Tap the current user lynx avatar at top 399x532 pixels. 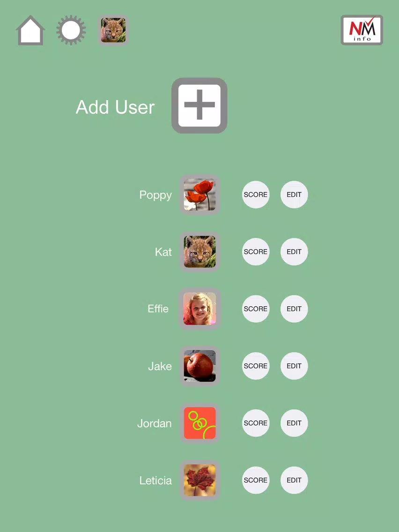point(113,30)
